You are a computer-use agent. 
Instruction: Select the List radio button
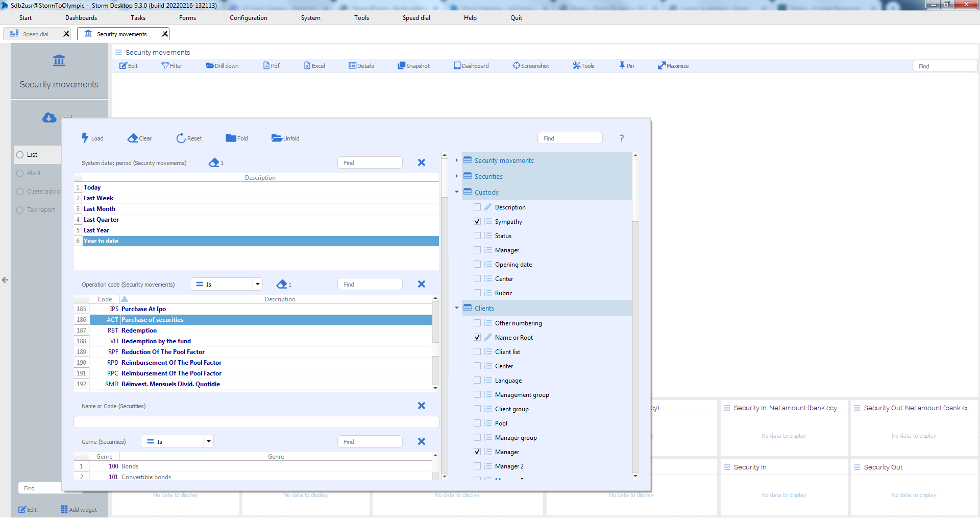pos(20,154)
